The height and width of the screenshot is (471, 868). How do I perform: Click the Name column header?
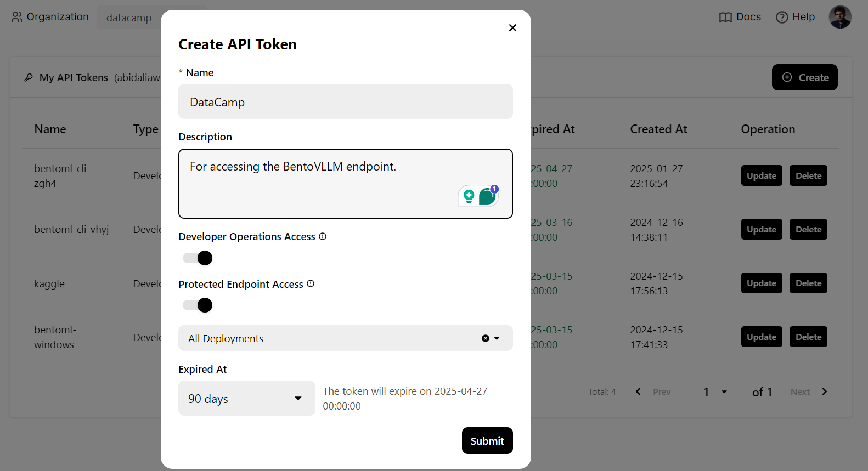tap(50, 129)
